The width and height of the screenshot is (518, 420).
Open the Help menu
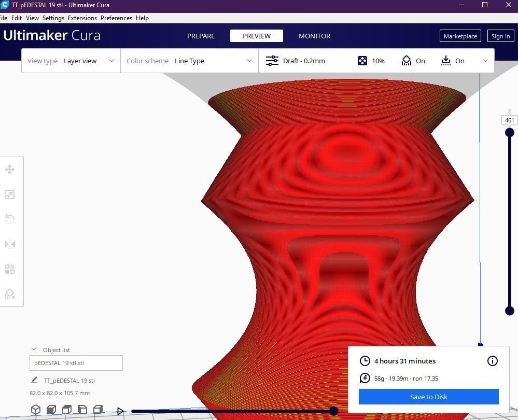143,18
